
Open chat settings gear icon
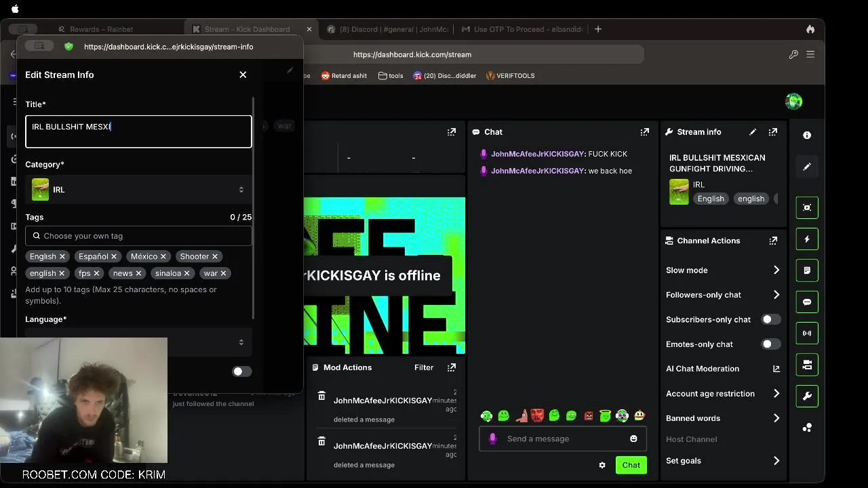602,465
